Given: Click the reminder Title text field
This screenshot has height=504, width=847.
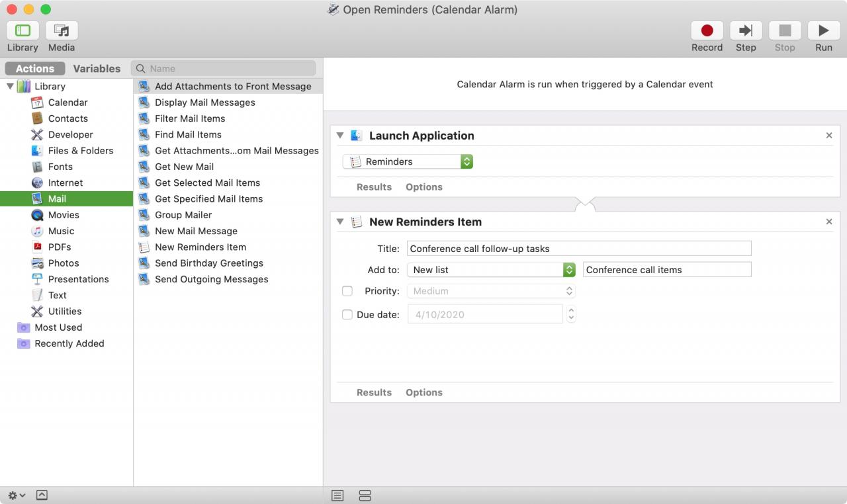Looking at the screenshot, I should (x=579, y=249).
